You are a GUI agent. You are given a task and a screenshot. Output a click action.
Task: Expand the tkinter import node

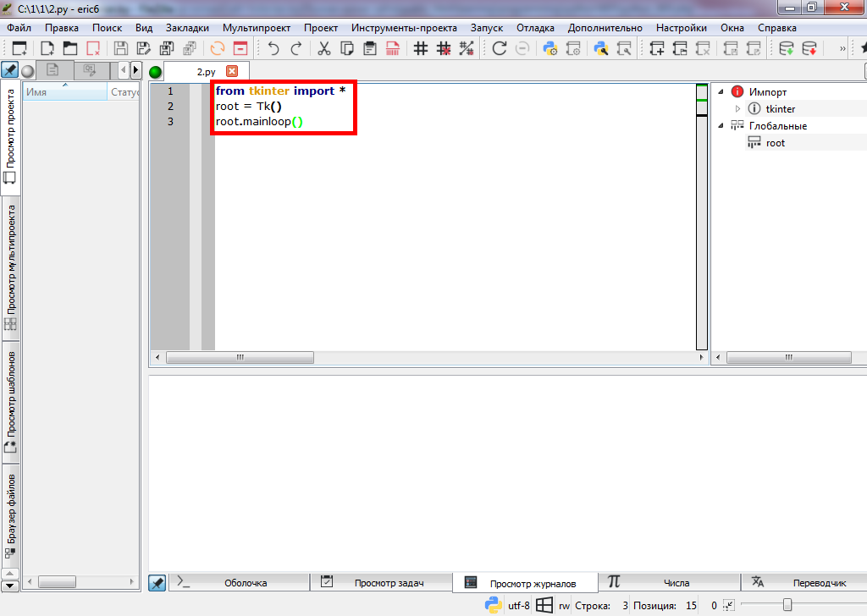[x=737, y=109]
